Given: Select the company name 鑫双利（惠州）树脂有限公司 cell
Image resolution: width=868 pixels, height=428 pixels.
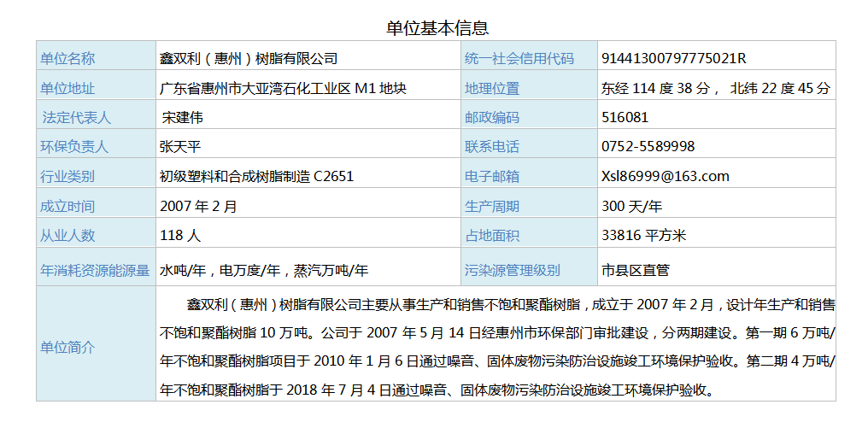Looking at the screenshot, I should point(249,59).
